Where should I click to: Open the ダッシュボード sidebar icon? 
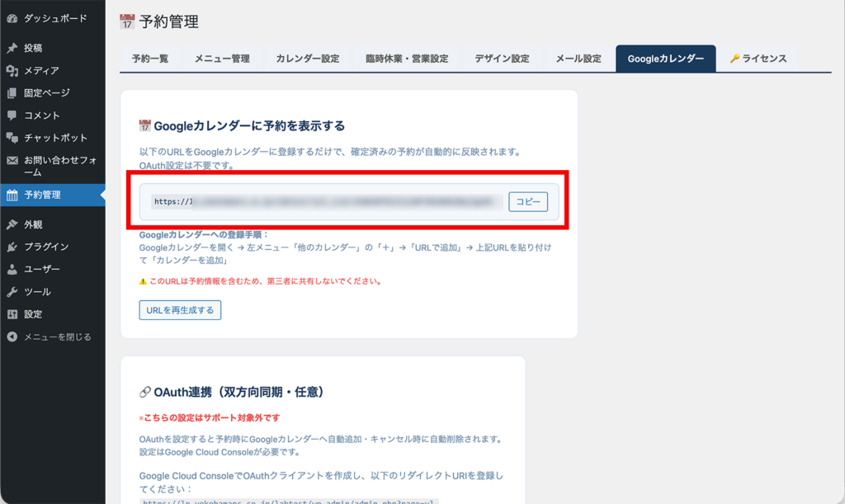pos(12,18)
